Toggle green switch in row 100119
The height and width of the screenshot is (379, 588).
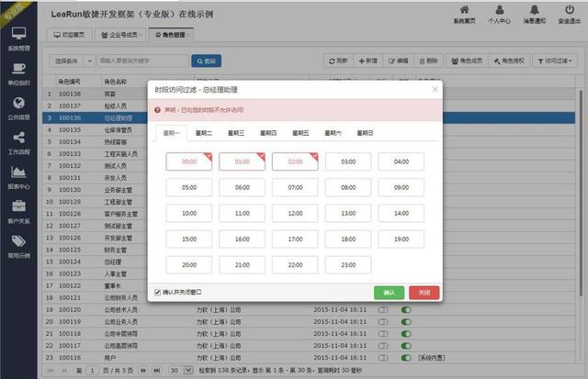point(406,322)
